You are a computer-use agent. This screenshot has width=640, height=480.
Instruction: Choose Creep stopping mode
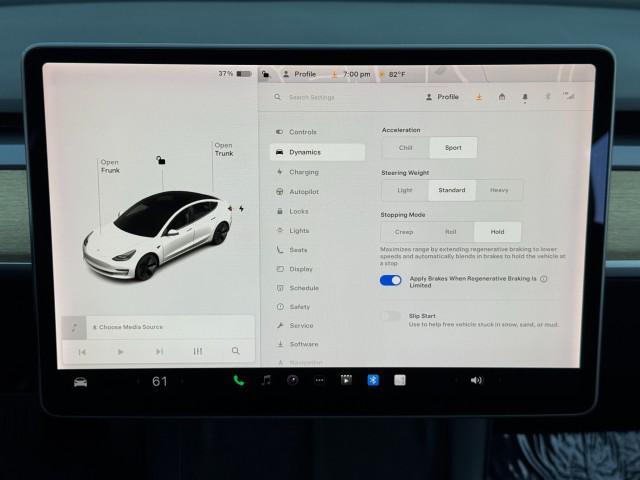pyautogui.click(x=405, y=232)
